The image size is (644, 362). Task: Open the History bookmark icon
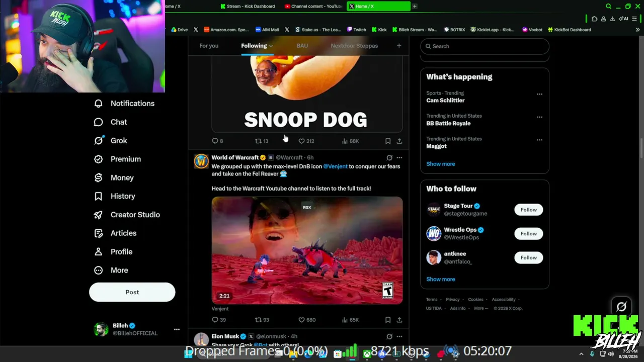(x=99, y=196)
